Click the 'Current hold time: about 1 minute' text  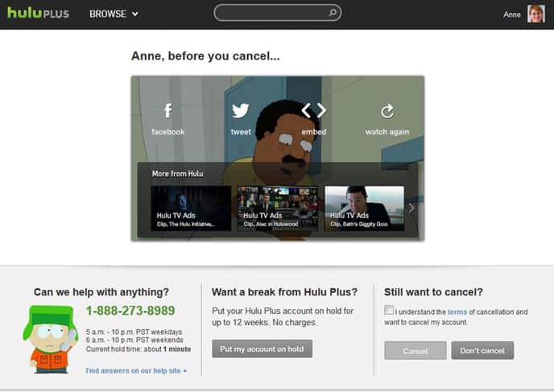138,349
